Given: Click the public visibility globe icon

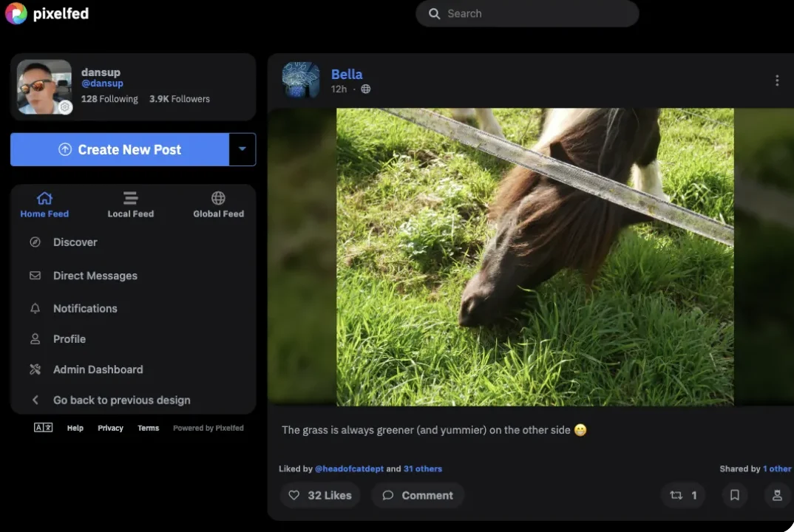Looking at the screenshot, I should (x=366, y=89).
